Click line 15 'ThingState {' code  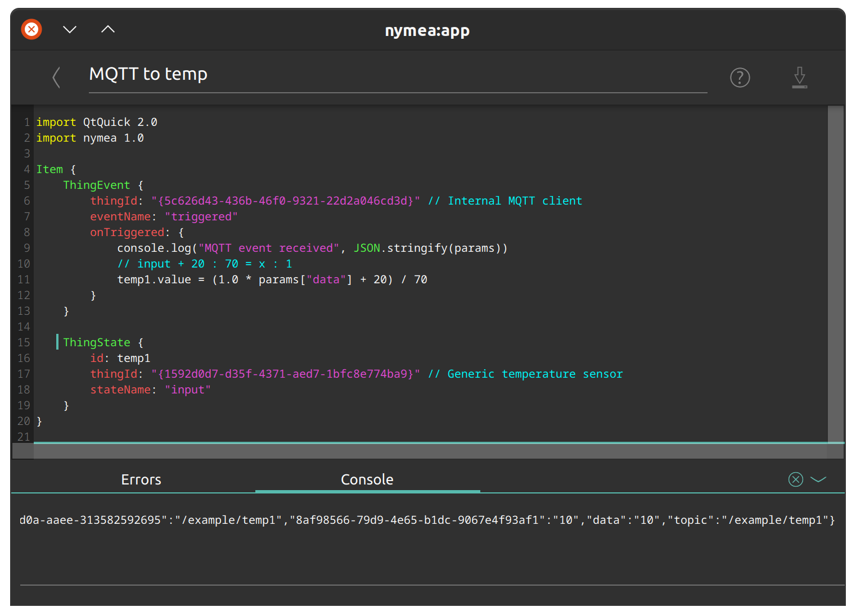pyautogui.click(x=103, y=342)
